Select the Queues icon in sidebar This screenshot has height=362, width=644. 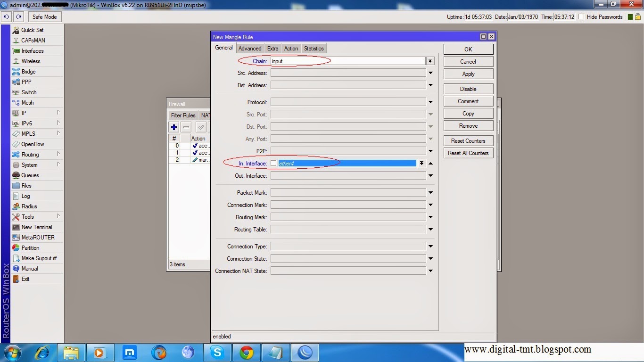16,175
